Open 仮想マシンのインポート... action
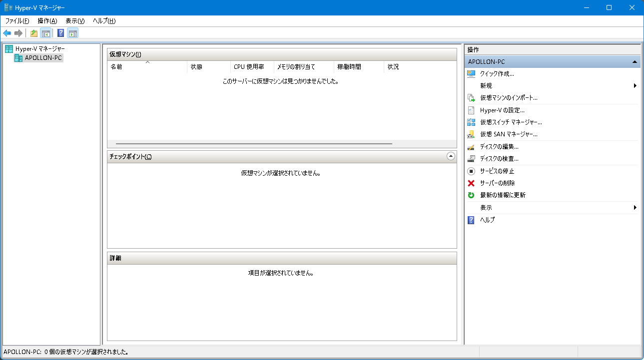 (x=509, y=98)
